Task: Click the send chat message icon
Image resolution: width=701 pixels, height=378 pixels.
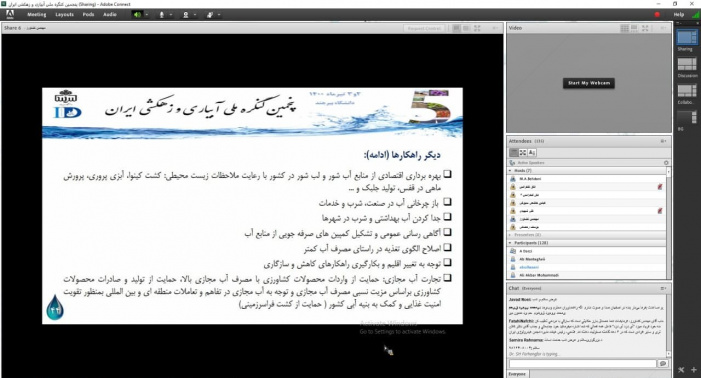Action: pyautogui.click(x=663, y=364)
